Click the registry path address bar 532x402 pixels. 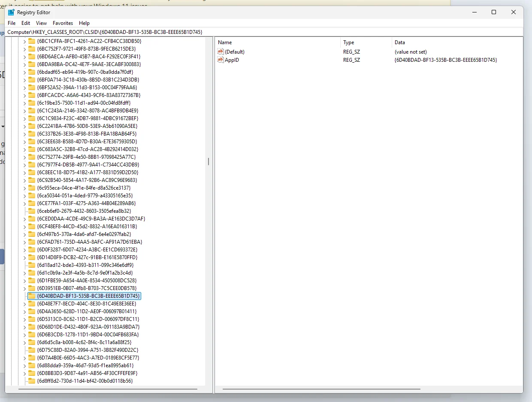click(264, 32)
